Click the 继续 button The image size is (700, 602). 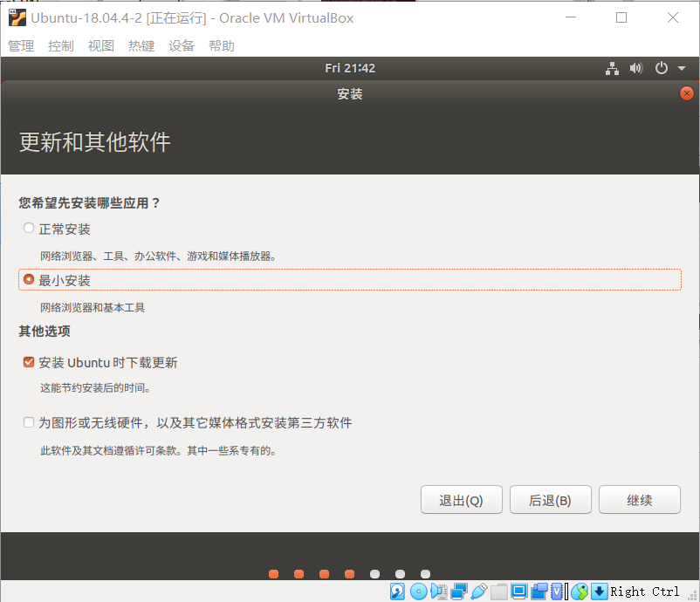(x=639, y=500)
